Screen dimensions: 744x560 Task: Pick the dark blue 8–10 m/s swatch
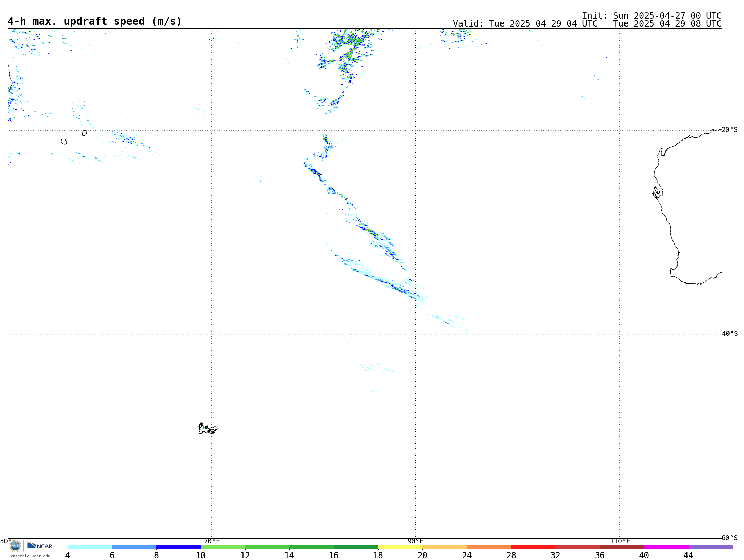click(x=178, y=547)
